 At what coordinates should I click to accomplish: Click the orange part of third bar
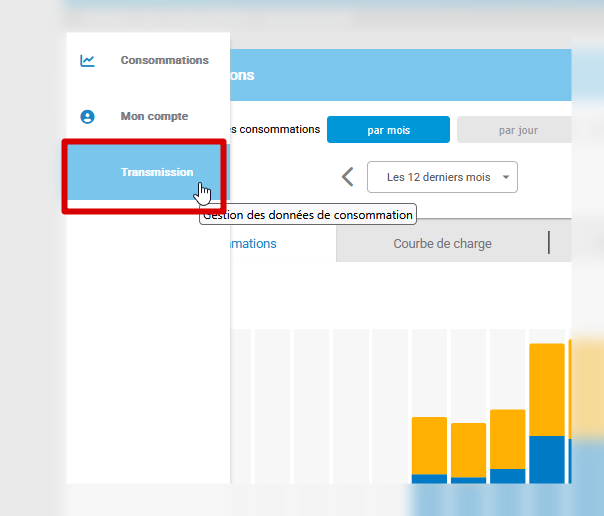[507, 438]
